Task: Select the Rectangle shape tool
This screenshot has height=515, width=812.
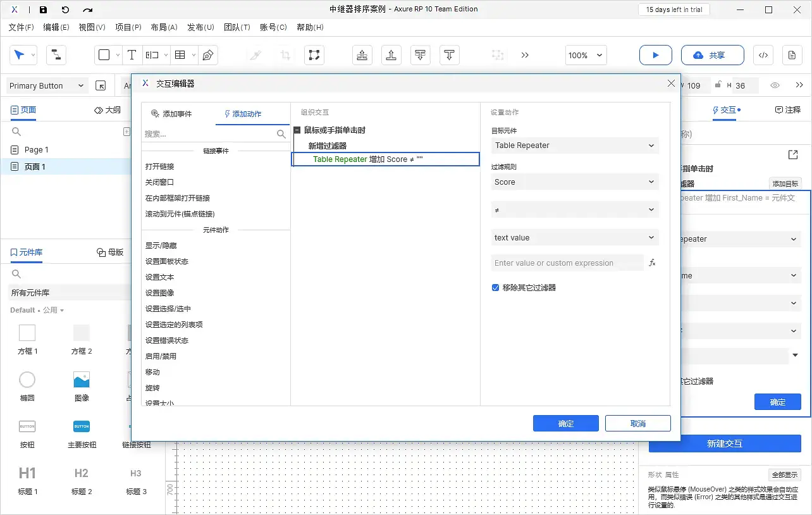Action: coord(104,55)
